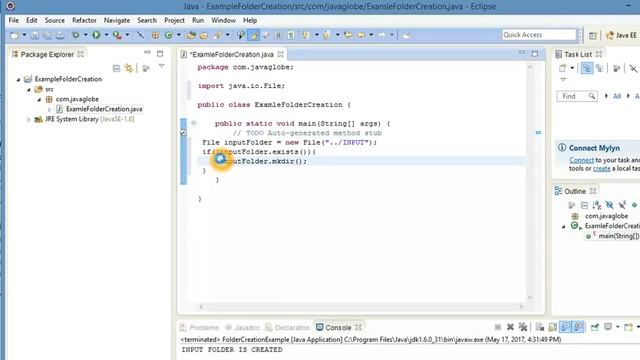Image resolution: width=640 pixels, height=360 pixels.
Task: Click the Open Type toolbar icon
Action: point(191,36)
